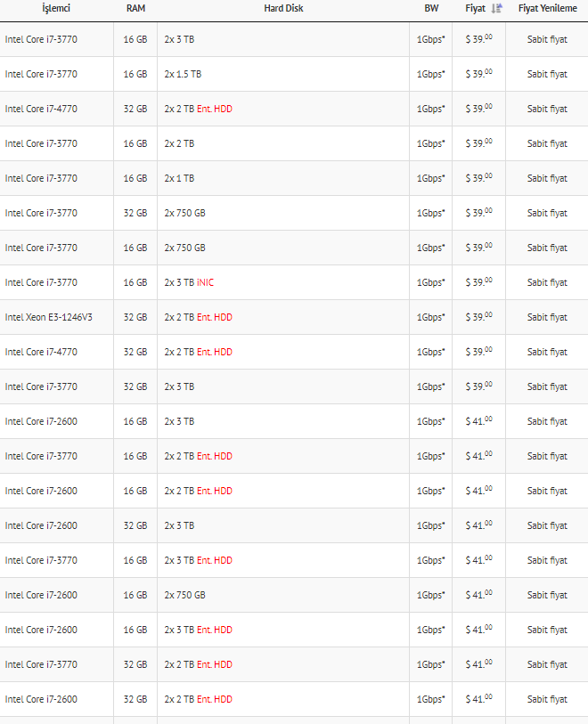Click the red iNIC label
The image size is (588, 724).
[205, 282]
